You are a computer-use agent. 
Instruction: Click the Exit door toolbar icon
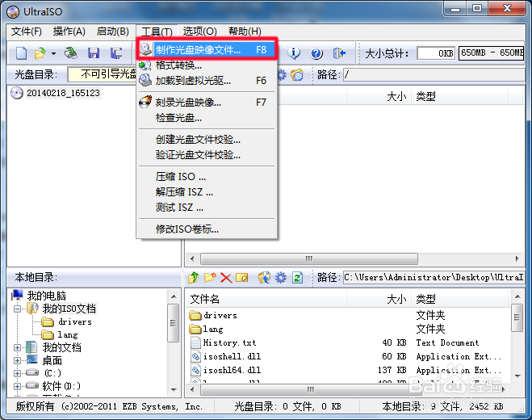pos(339,53)
